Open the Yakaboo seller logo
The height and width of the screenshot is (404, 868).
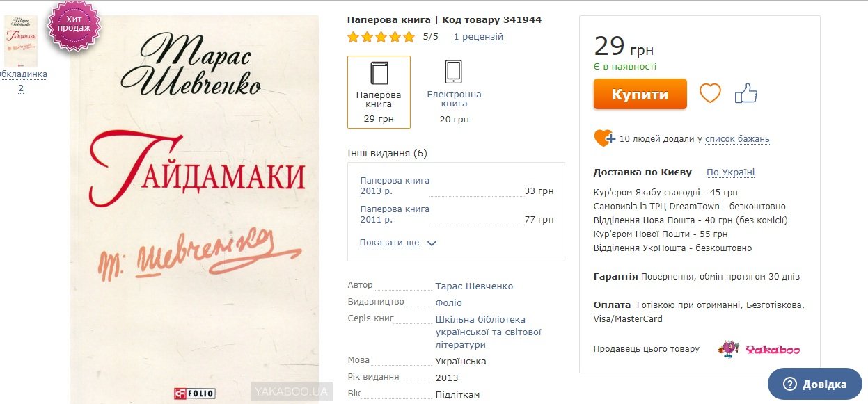[x=759, y=349]
